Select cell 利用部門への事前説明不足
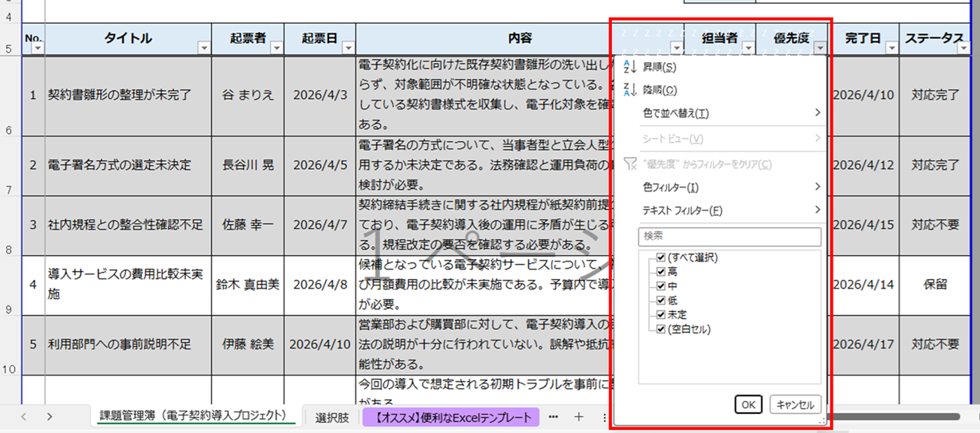The height and width of the screenshot is (433, 980). tap(127, 344)
